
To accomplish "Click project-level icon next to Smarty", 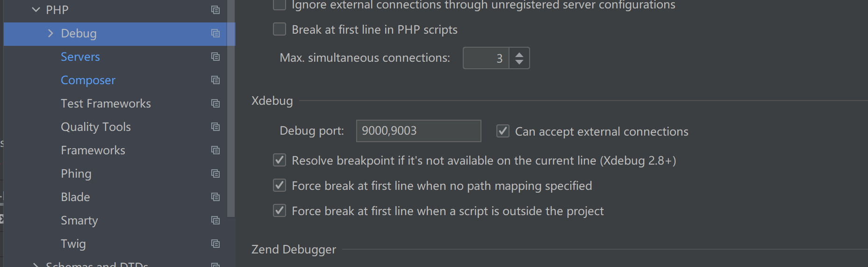I will (215, 220).
